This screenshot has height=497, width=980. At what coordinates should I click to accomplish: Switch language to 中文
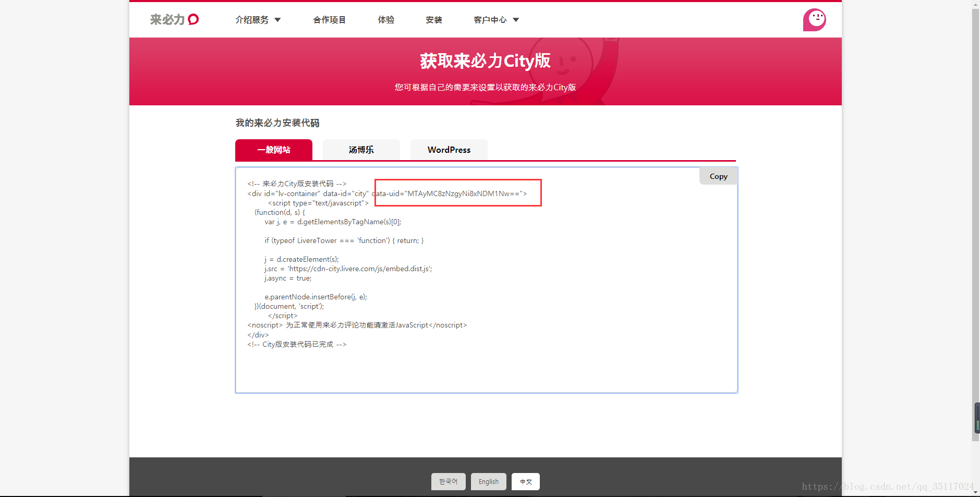[526, 481]
